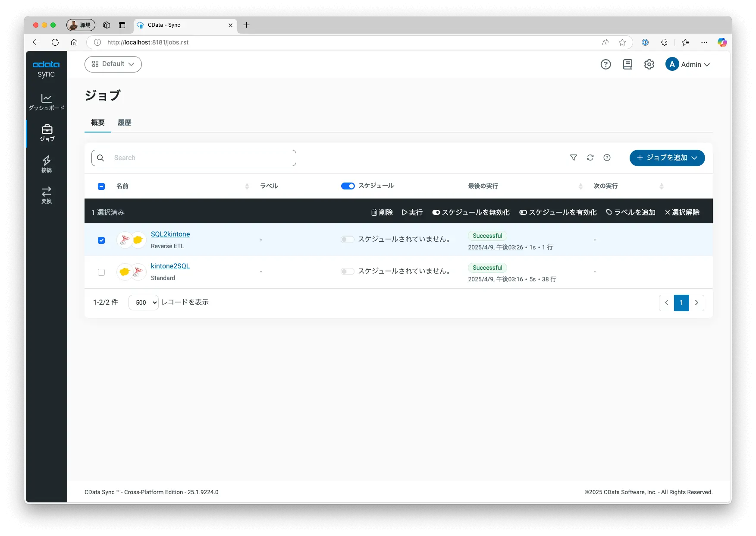This screenshot has height=536, width=756.
Task: Close the CData - Sync browser tab
Action: (230, 25)
